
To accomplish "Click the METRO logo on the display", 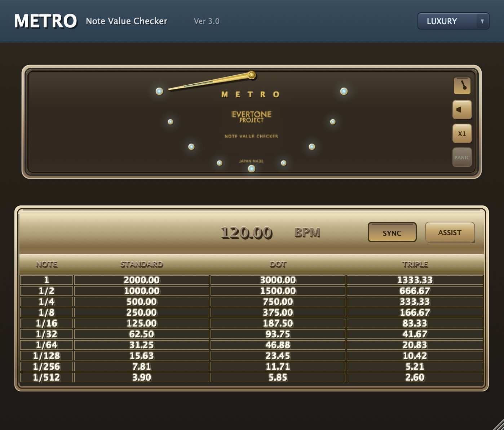I will pyautogui.click(x=251, y=94).
